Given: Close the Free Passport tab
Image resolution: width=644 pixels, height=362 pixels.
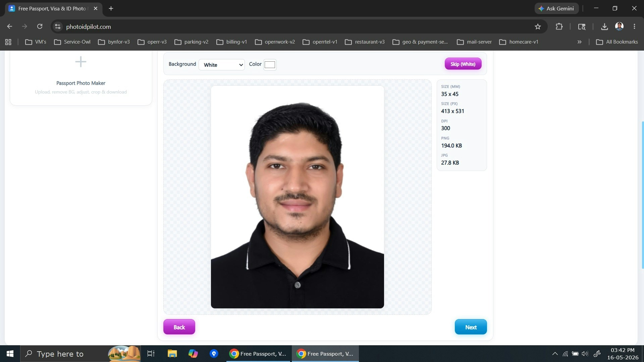Looking at the screenshot, I should pos(96,8).
